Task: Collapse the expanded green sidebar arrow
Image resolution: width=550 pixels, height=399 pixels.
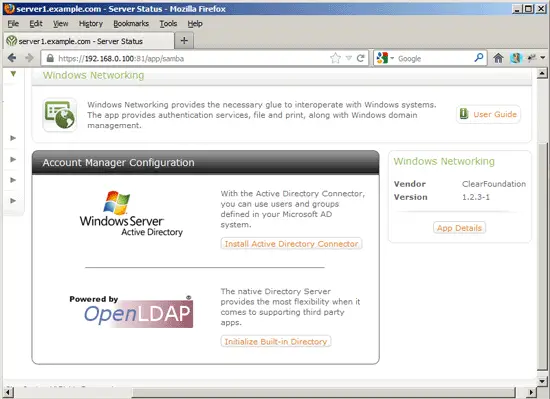Action: tap(13, 74)
